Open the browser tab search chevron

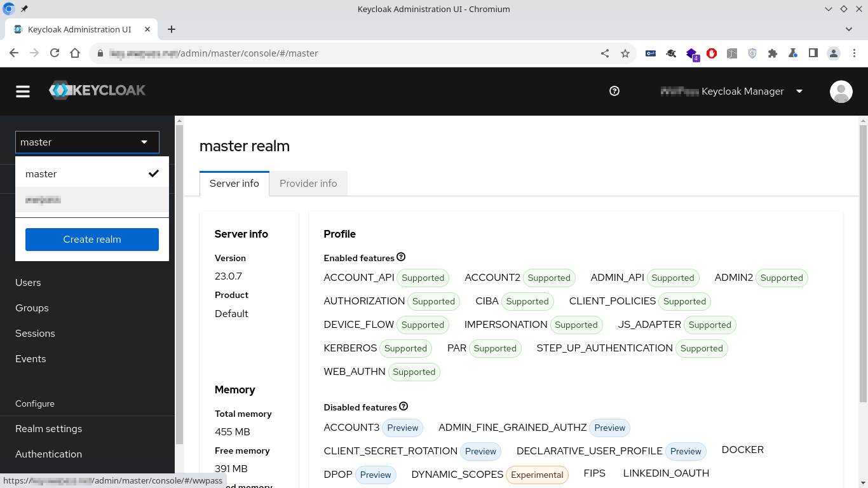coord(849,29)
